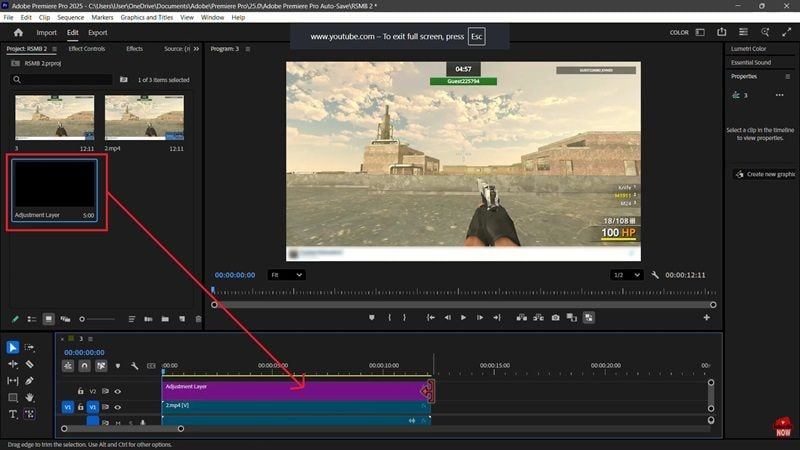Toggle Project panel read-only pencil icon
The width and height of the screenshot is (800, 450).
point(15,319)
